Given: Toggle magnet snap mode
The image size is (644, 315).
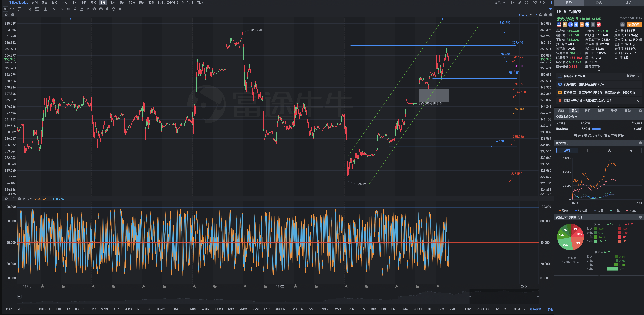Looking at the screenshot, I should tap(101, 9).
